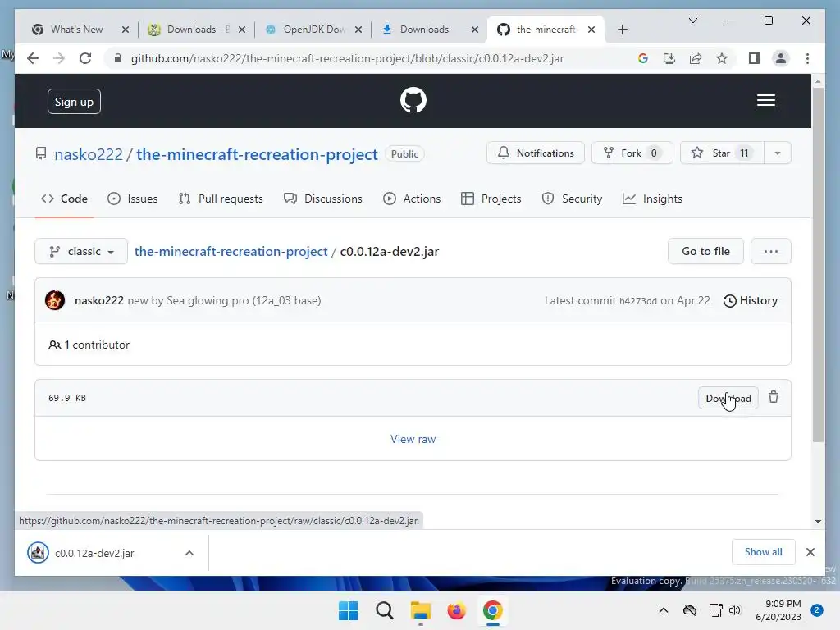Click the page vertical scrollbar
840x630 pixels.
818,265
